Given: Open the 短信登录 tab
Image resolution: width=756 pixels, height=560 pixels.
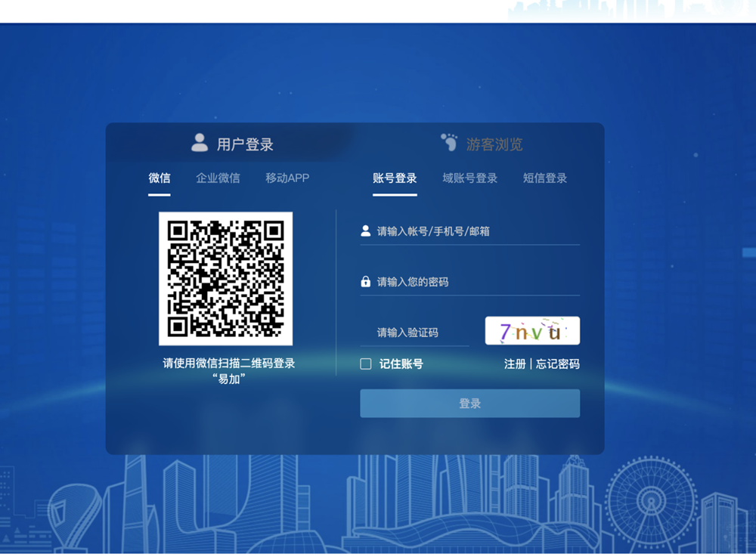Looking at the screenshot, I should point(544,178).
